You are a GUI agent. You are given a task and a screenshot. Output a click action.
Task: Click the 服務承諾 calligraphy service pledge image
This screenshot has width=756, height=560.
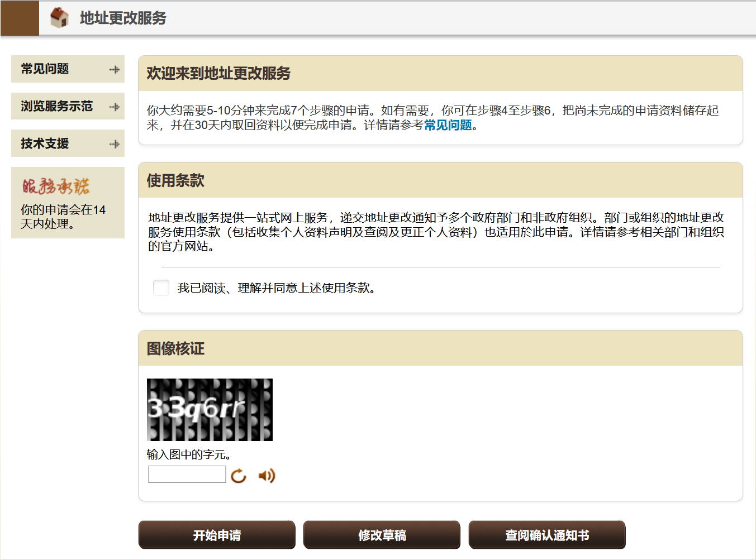(x=56, y=185)
